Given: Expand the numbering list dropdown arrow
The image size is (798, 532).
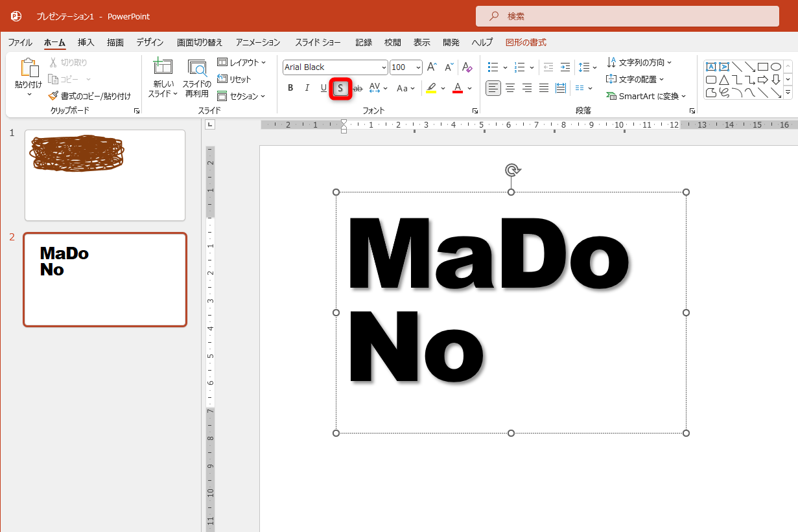Looking at the screenshot, I should pos(532,67).
